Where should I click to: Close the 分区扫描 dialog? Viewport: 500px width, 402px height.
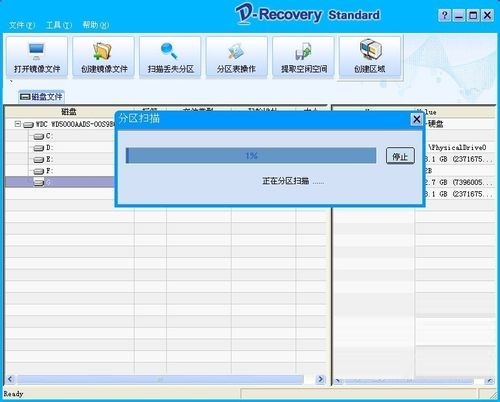tap(417, 119)
